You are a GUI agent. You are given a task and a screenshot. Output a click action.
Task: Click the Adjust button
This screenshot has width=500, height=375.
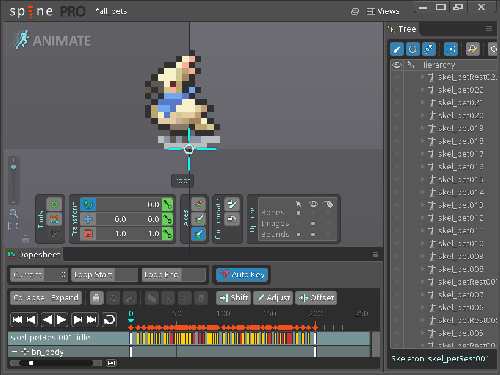click(273, 298)
